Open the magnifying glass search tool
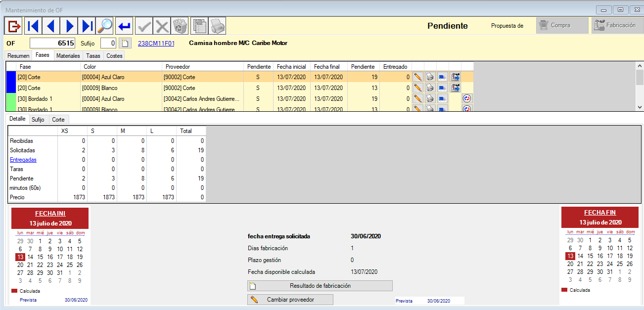 click(105, 26)
